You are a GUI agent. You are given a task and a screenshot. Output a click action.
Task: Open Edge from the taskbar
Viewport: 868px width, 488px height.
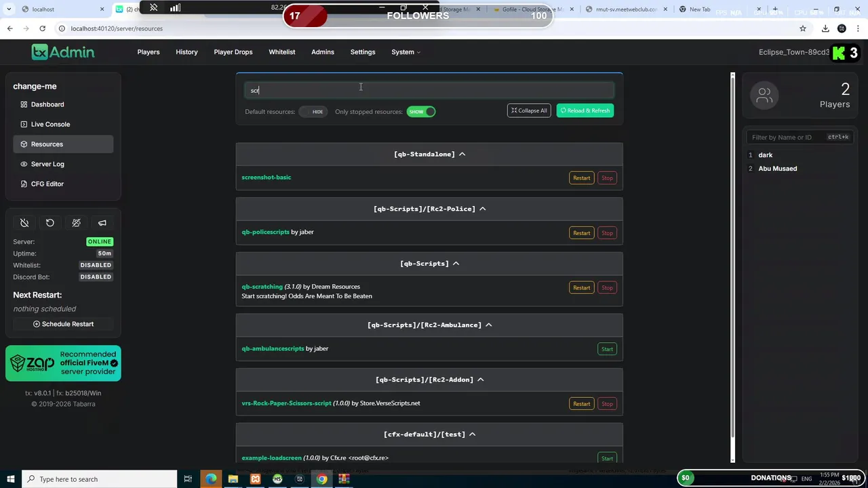click(211, 479)
